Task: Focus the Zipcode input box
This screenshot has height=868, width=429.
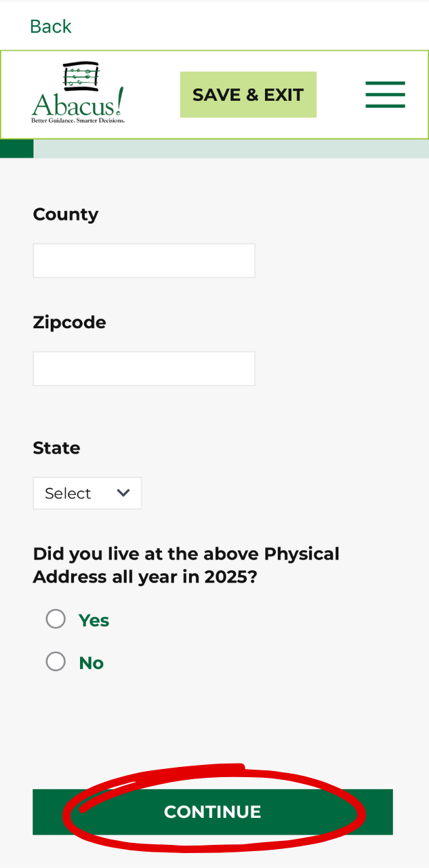Action: tap(144, 369)
